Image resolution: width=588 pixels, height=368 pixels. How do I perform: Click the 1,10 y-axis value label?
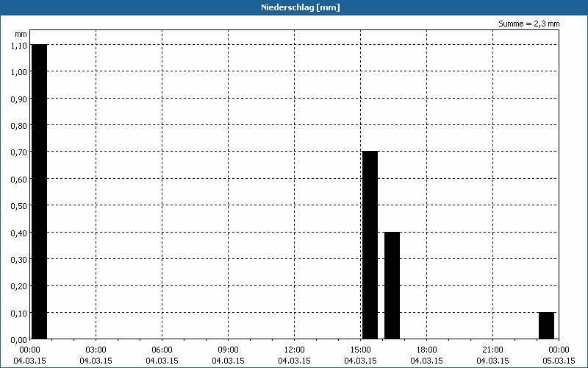(x=19, y=46)
